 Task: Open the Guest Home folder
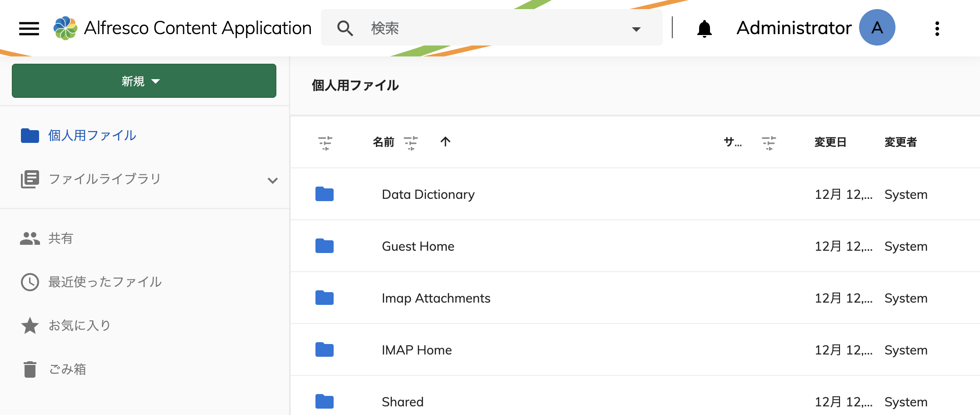[x=418, y=246]
